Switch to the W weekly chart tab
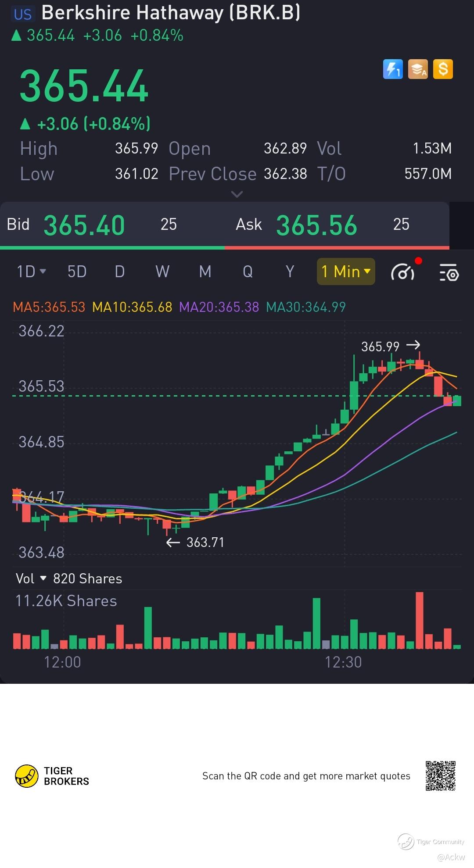Image resolution: width=474 pixels, height=868 pixels. [x=162, y=271]
